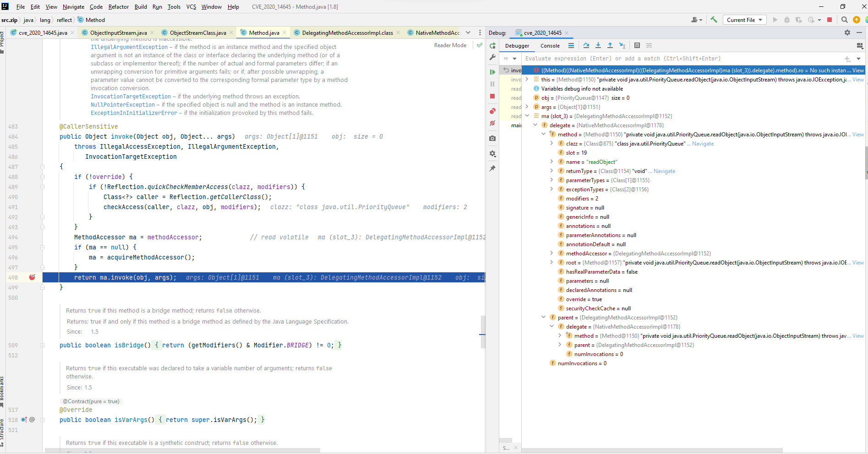This screenshot has height=454, width=868.
Task: Open the debug layout settings icon
Action: coord(860,46)
